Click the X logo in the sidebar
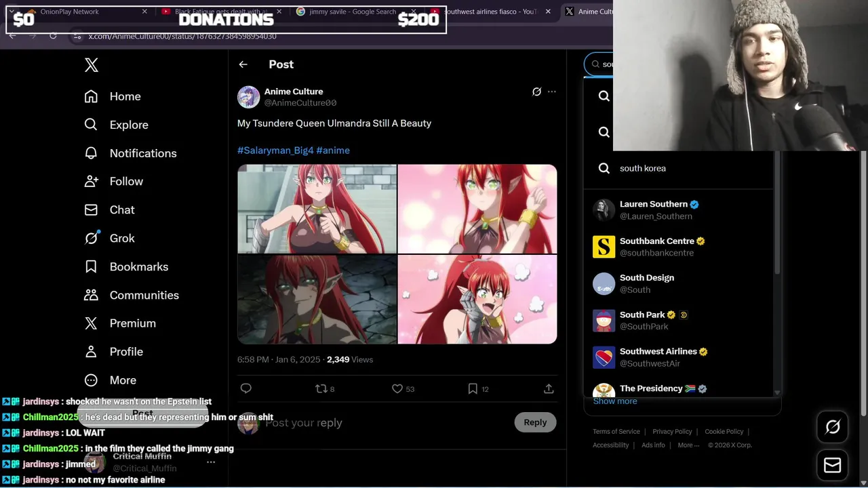This screenshot has height=488, width=868. click(x=92, y=65)
